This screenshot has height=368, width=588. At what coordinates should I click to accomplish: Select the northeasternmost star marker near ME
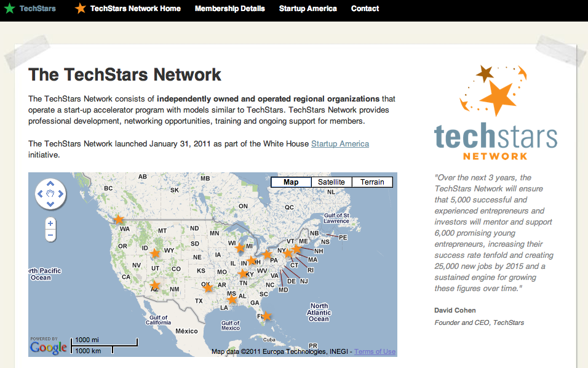296,249
